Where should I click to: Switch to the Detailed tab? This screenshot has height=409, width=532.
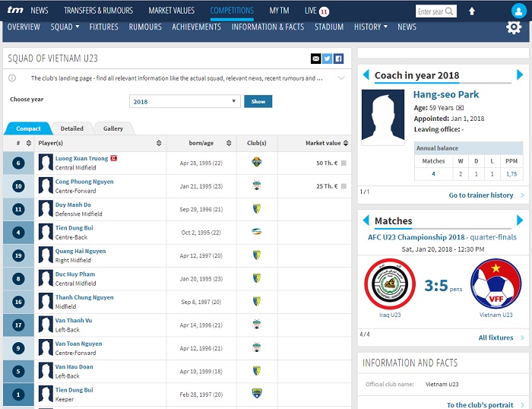point(72,128)
